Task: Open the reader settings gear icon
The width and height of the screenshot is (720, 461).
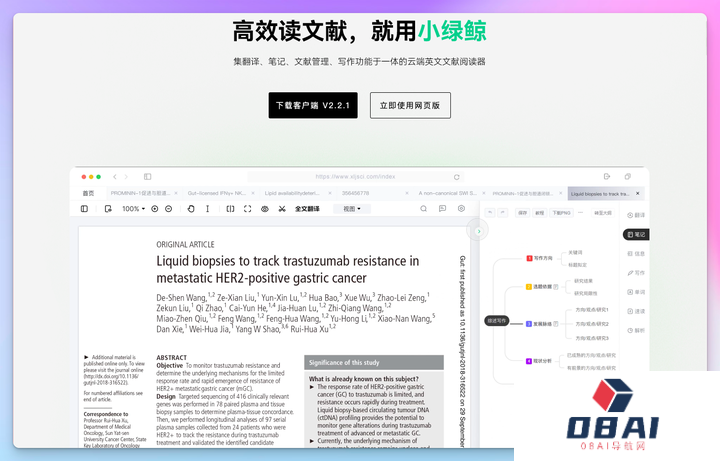Action: tap(461, 208)
